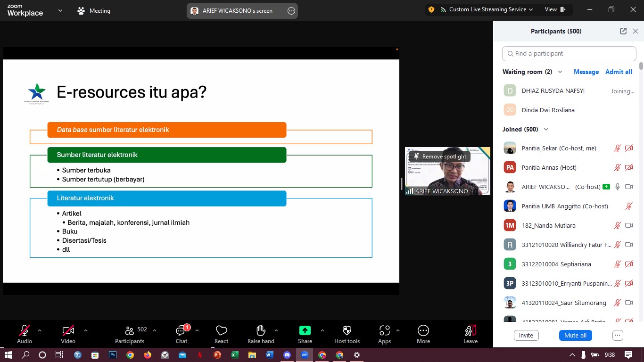644x362 pixels.
Task: Open Host tools shield icon
Action: point(347,331)
